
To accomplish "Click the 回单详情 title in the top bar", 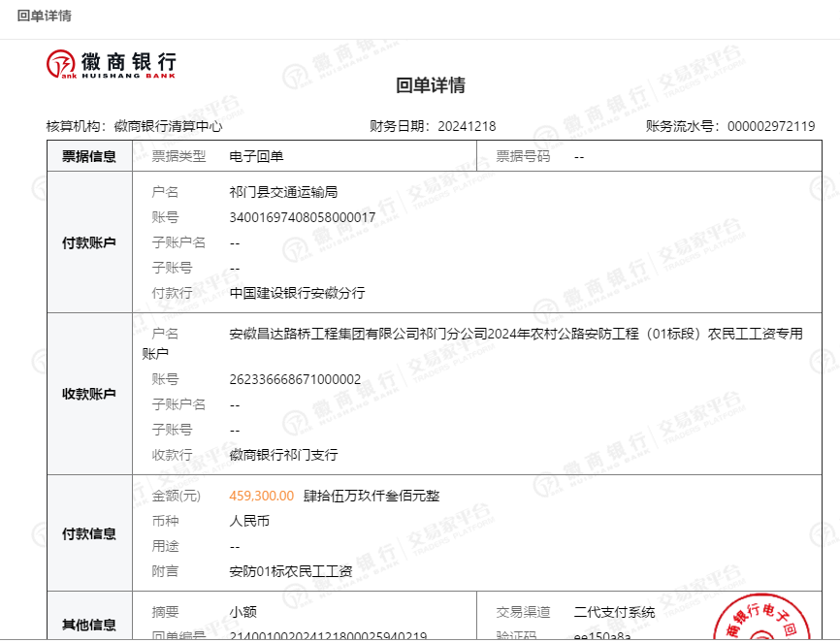I will click(x=45, y=16).
